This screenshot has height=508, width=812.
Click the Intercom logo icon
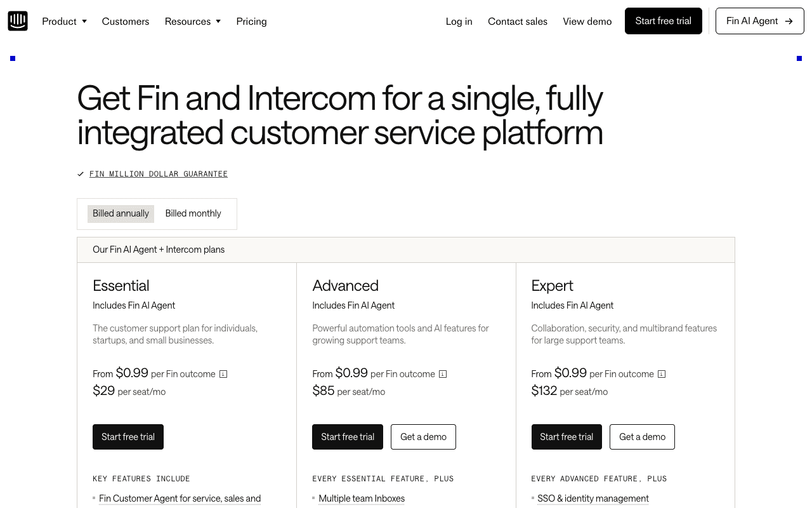tap(18, 21)
